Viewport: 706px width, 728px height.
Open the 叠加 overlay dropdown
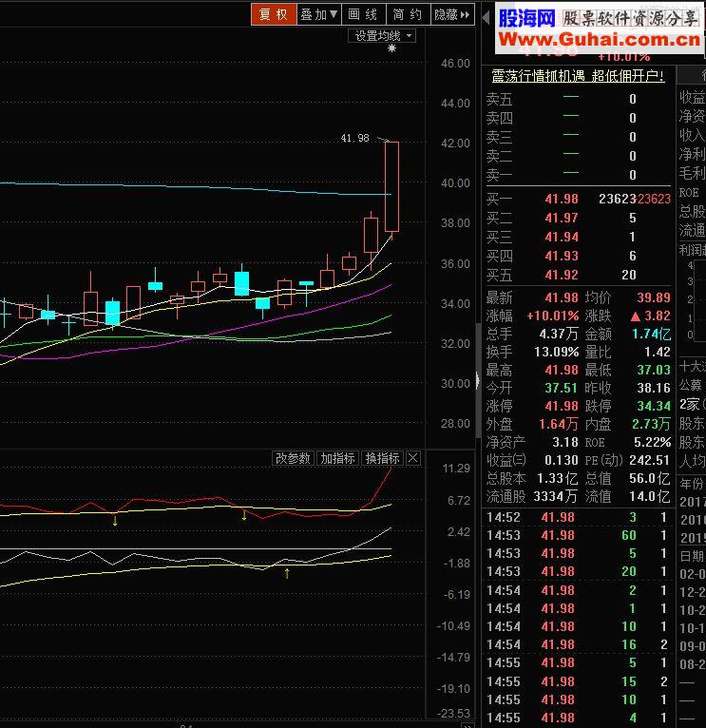click(x=318, y=14)
